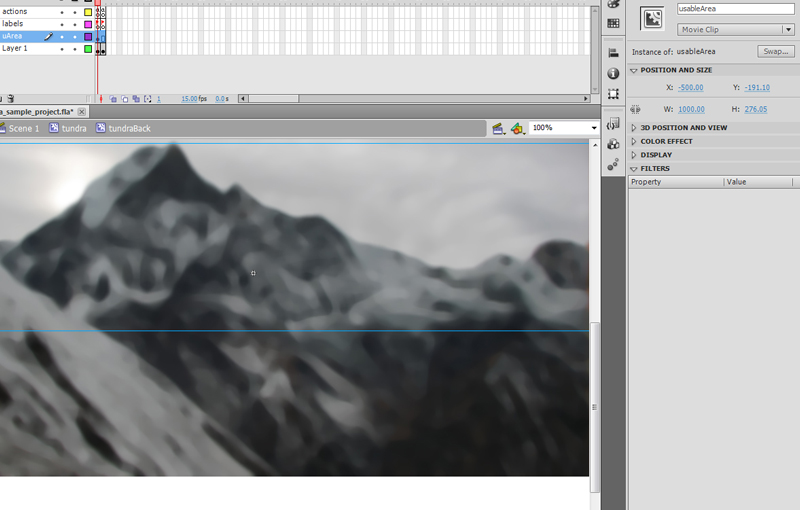Image resolution: width=800 pixels, height=510 pixels.
Task: Expand the 3D Position and View section
Action: [x=683, y=128]
